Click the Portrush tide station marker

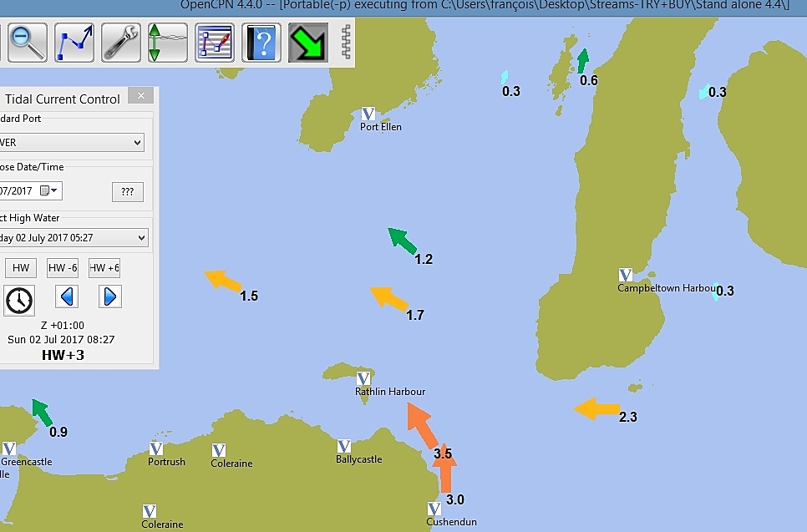156,448
